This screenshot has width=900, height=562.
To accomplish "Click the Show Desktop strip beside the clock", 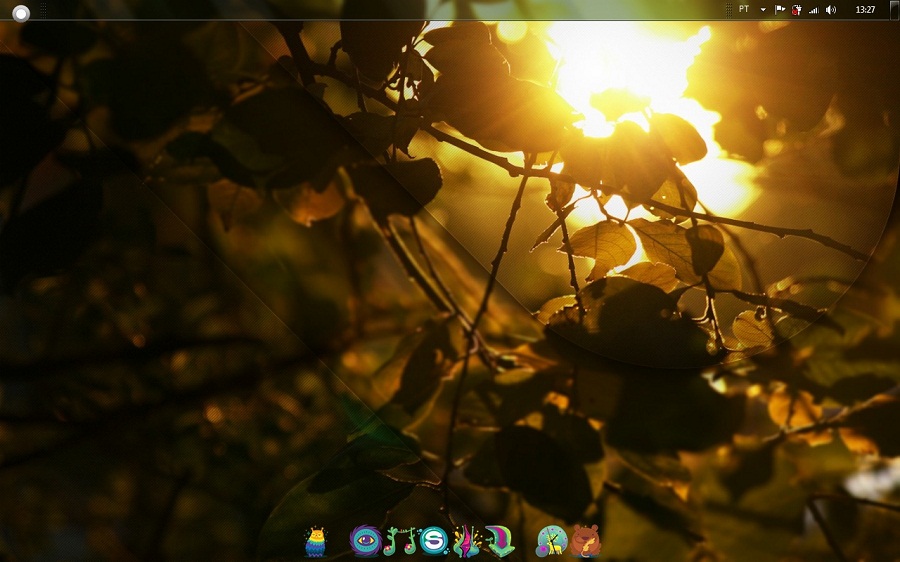I will 895,9.
